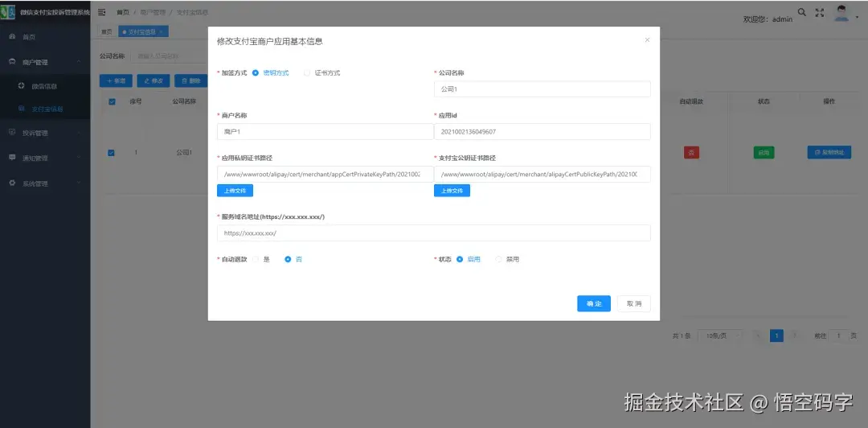Open the search magnifier icon in header
Viewport: 868px width, 428px height.
pos(801,12)
